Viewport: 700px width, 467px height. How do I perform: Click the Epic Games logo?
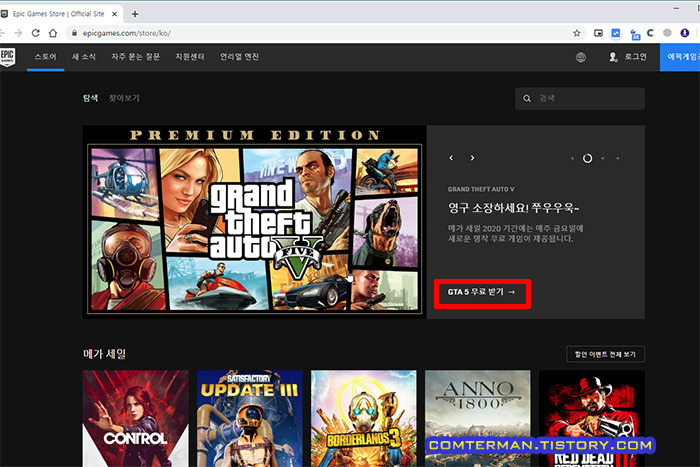7,57
